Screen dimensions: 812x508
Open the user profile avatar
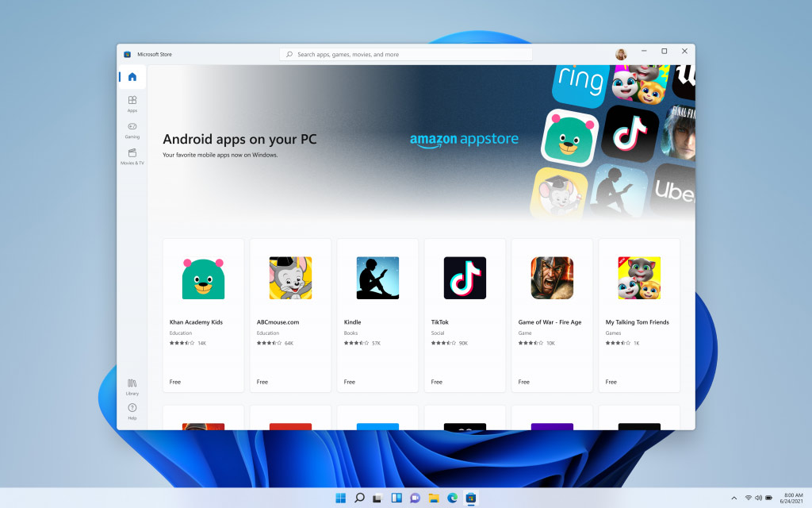tap(621, 54)
